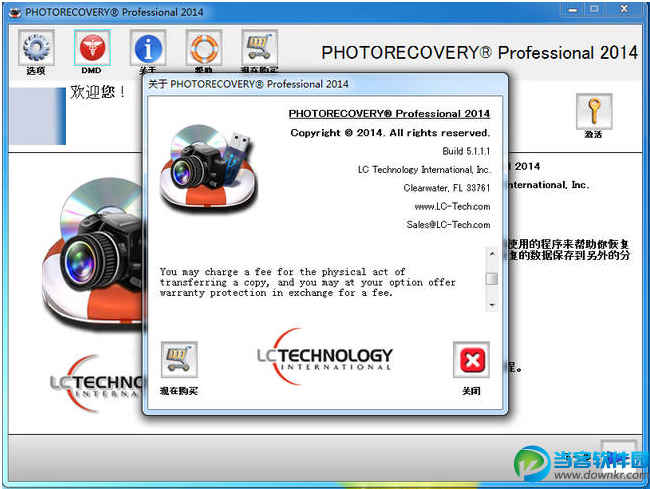Minimize the PHOTORECOVERY main window

pyautogui.click(x=572, y=9)
